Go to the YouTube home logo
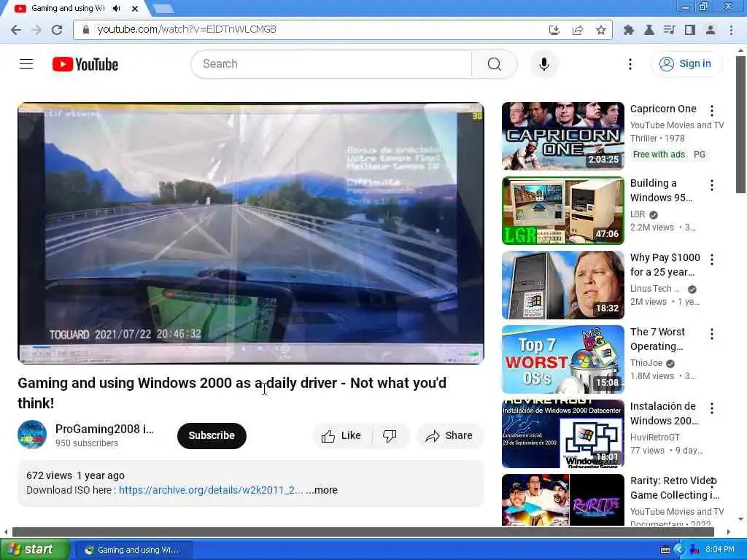Image resolution: width=747 pixels, height=560 pixels. pos(85,64)
